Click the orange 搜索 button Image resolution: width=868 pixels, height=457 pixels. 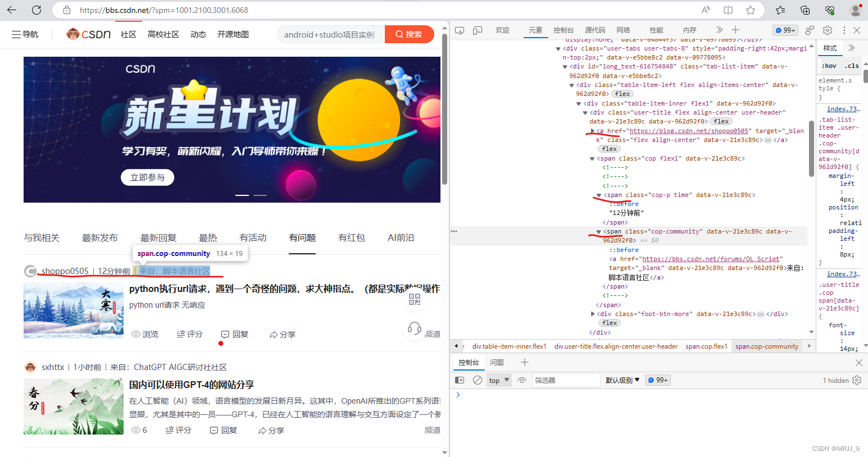[410, 34]
